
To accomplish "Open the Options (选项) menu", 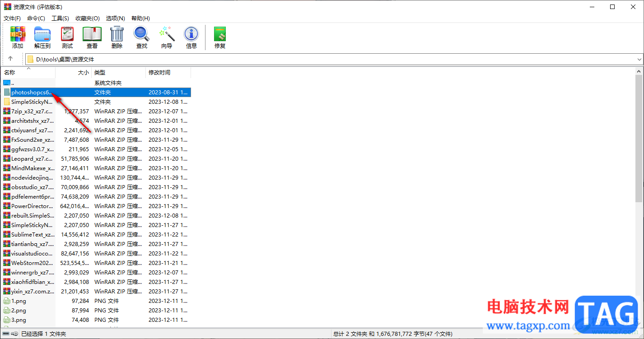I will 115,18.
